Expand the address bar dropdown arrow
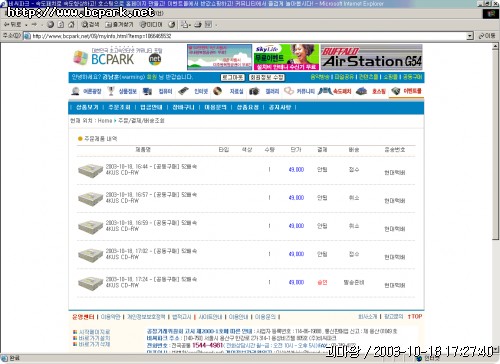500x364 pixels. click(x=470, y=36)
